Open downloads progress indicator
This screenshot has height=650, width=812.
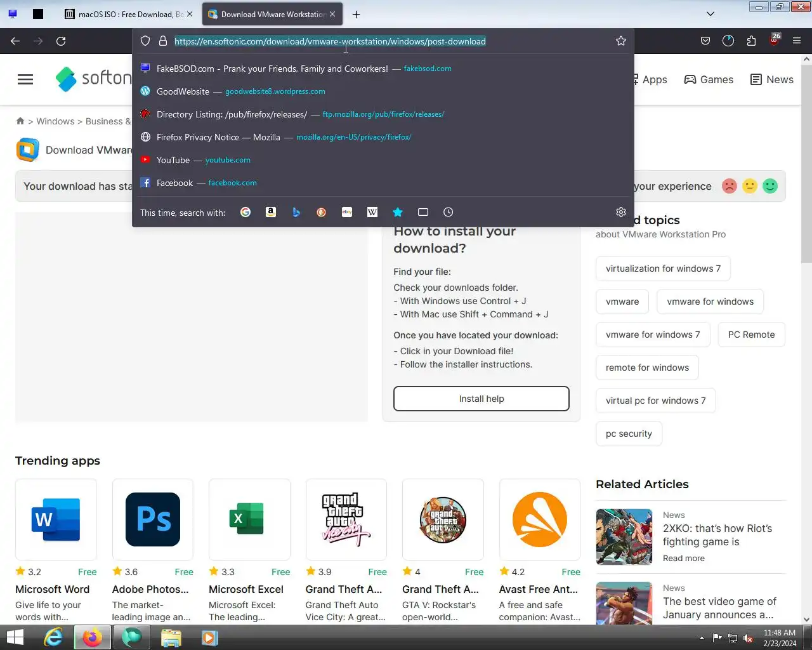click(728, 41)
